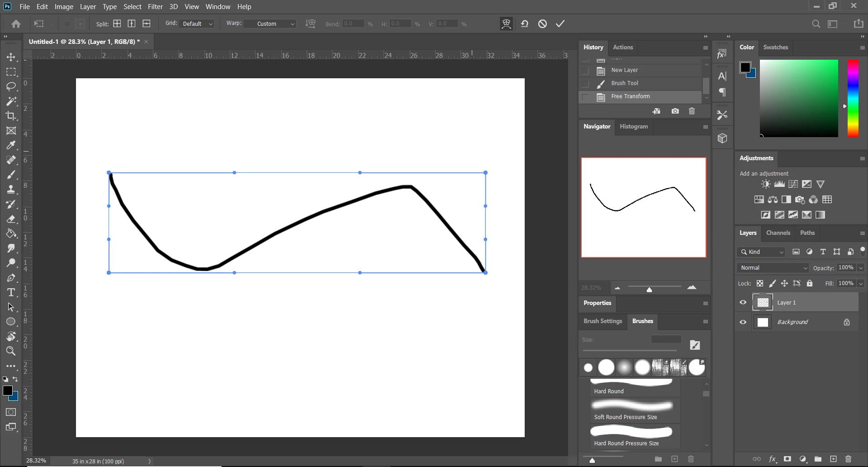Select the Healing Brush tool

tap(11, 160)
